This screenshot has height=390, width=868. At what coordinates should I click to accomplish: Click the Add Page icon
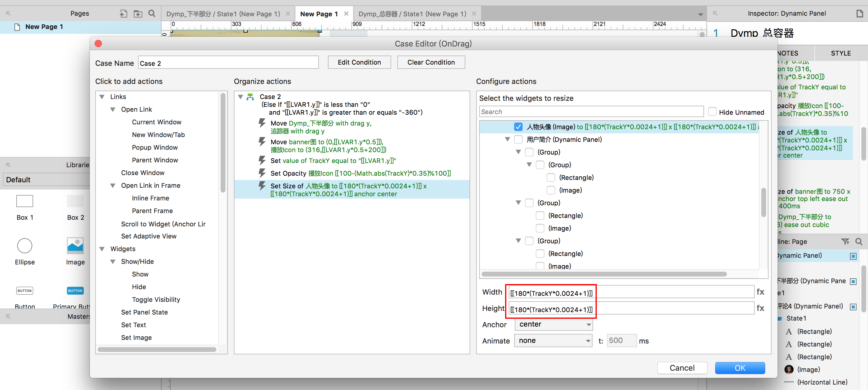(x=123, y=14)
